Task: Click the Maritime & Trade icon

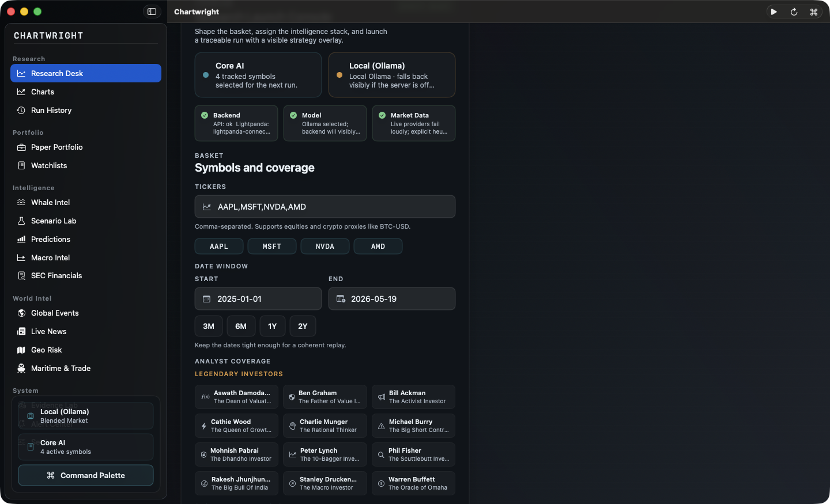Action: point(21,368)
